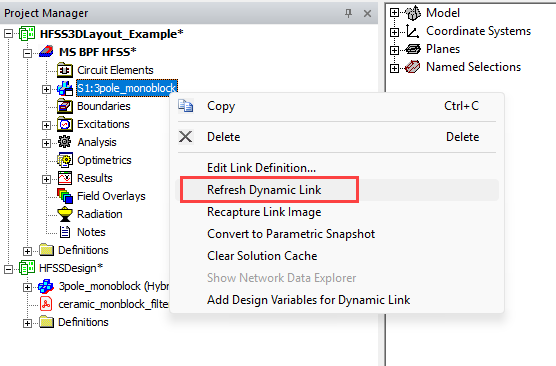Click the HFSSDesign project icon
The height and width of the screenshot is (366, 556).
tap(27, 268)
